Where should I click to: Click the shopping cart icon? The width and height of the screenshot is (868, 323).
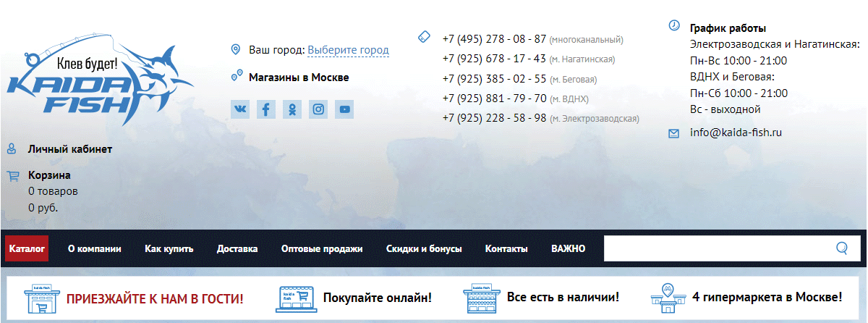(12, 175)
